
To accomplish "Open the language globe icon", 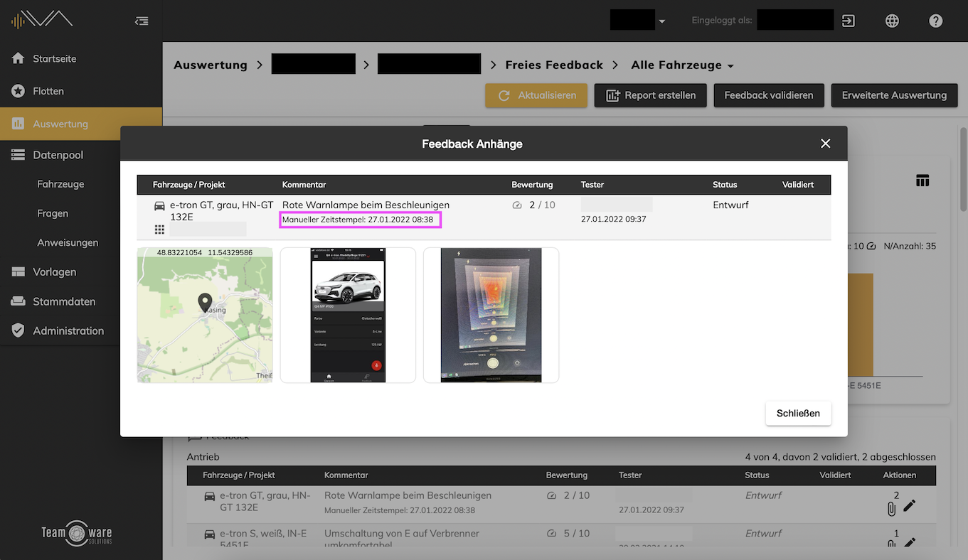I will pos(892,21).
